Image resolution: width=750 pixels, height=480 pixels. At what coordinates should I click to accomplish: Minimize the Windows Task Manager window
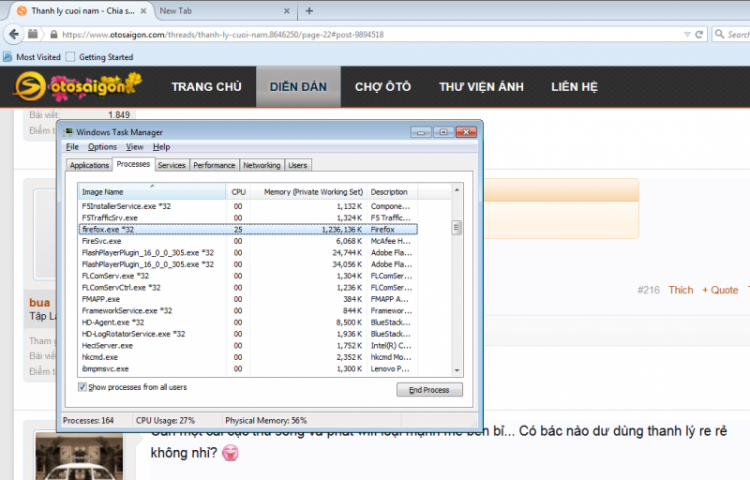tap(421, 132)
